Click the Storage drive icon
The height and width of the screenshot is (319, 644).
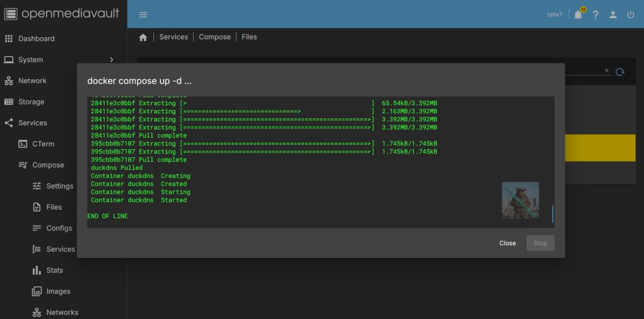click(x=9, y=102)
